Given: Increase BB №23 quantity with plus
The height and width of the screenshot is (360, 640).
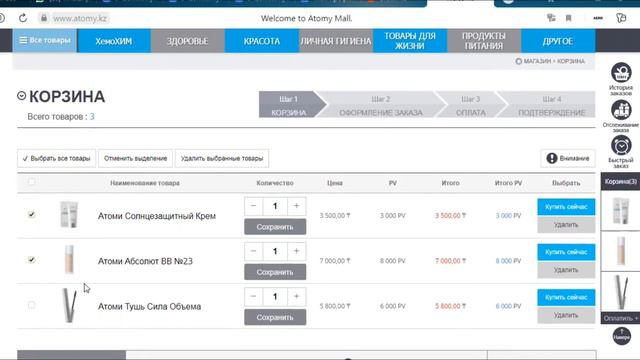Looking at the screenshot, I should [296, 251].
